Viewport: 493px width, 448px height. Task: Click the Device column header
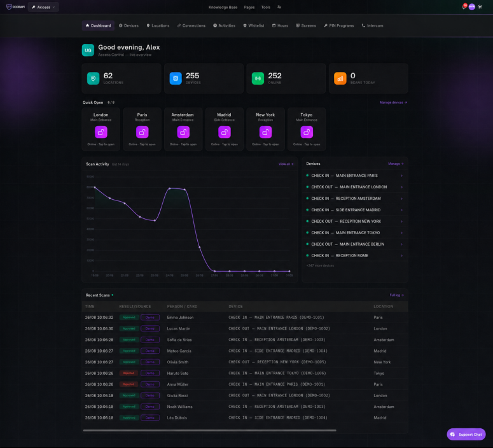pyautogui.click(x=235, y=307)
